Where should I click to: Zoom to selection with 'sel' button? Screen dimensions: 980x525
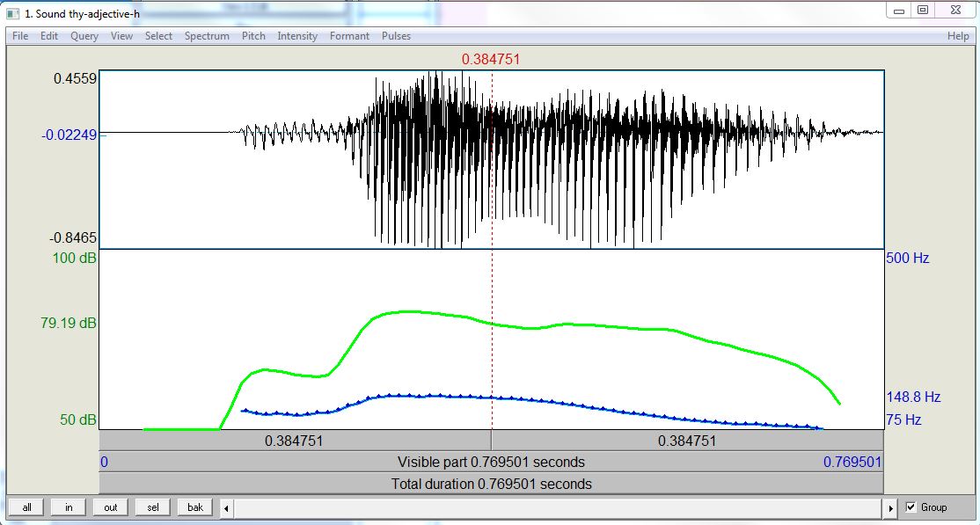coord(153,507)
